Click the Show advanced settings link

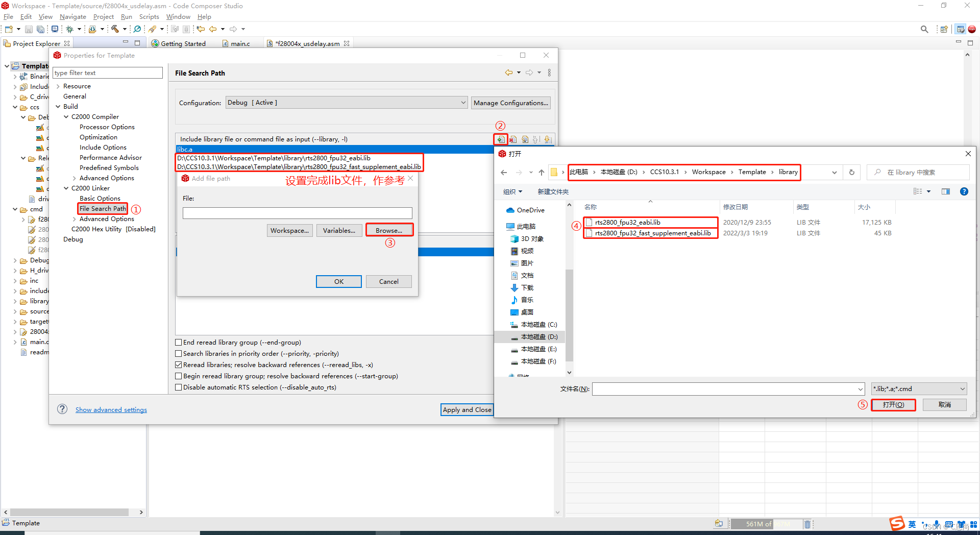[111, 409]
